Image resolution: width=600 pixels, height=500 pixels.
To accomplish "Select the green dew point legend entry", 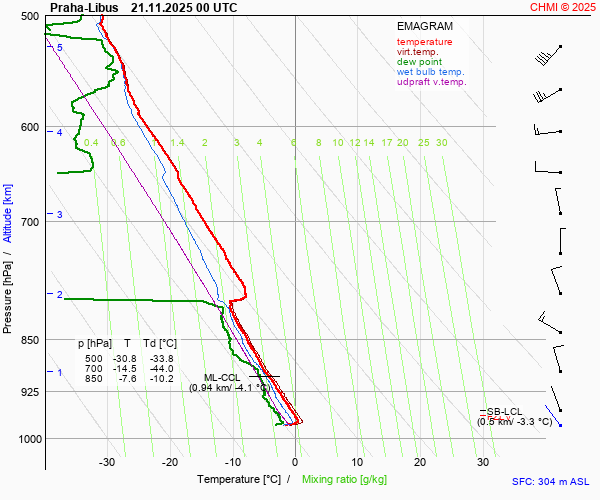I will [x=419, y=62].
